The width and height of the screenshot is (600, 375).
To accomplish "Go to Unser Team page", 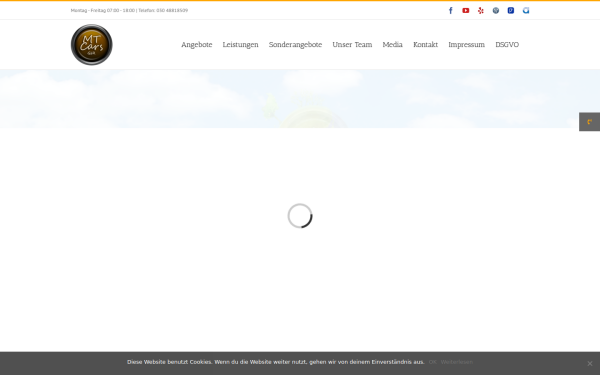I will pos(352,45).
